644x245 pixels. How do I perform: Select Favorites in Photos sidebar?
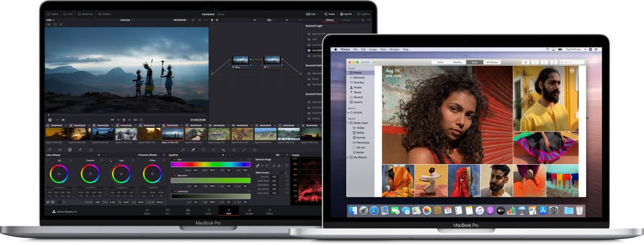[359, 83]
